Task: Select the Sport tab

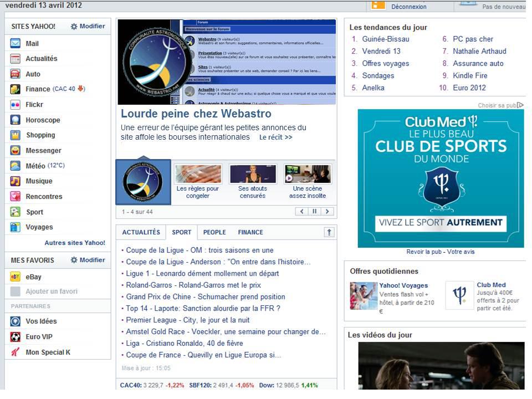Action: (182, 232)
